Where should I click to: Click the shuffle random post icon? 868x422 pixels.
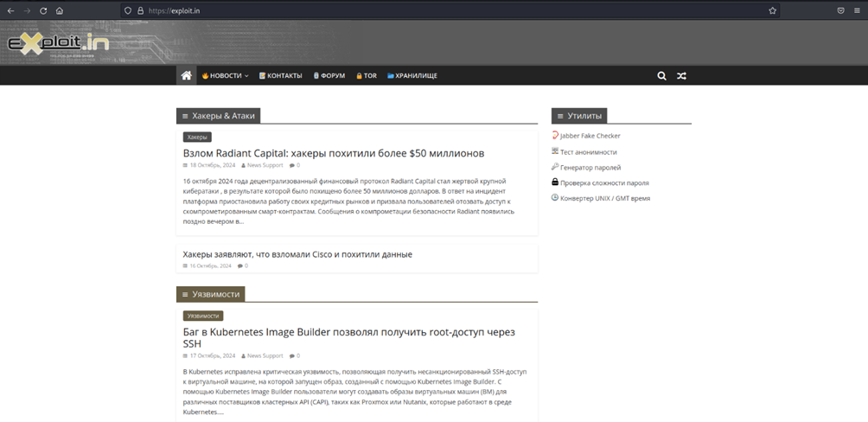click(681, 76)
